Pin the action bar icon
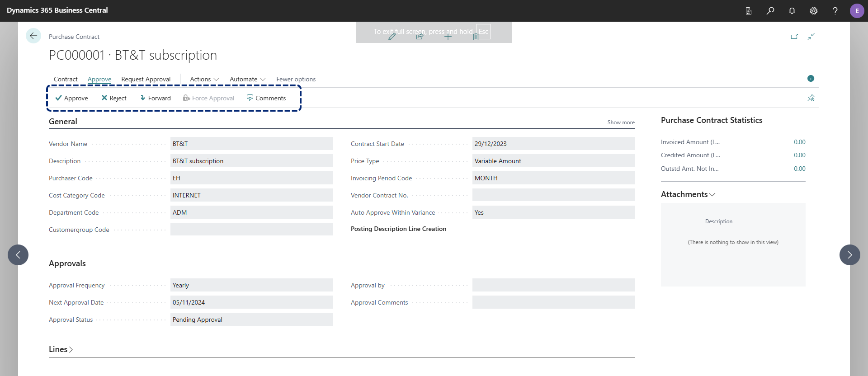 [x=811, y=98]
